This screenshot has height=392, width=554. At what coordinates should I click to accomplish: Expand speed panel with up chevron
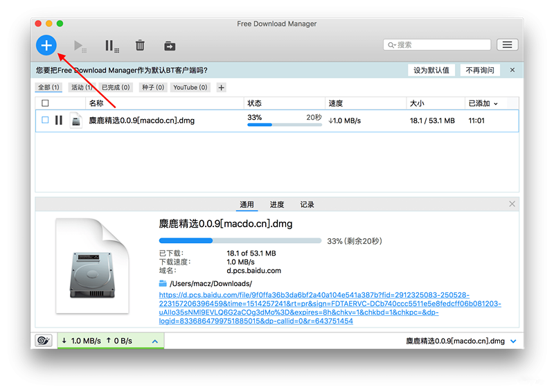154,341
